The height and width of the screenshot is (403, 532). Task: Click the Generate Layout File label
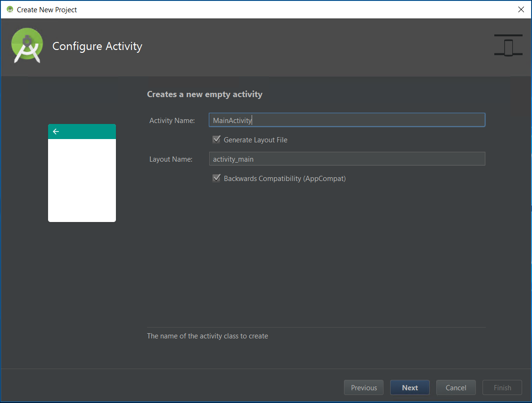pyautogui.click(x=255, y=140)
